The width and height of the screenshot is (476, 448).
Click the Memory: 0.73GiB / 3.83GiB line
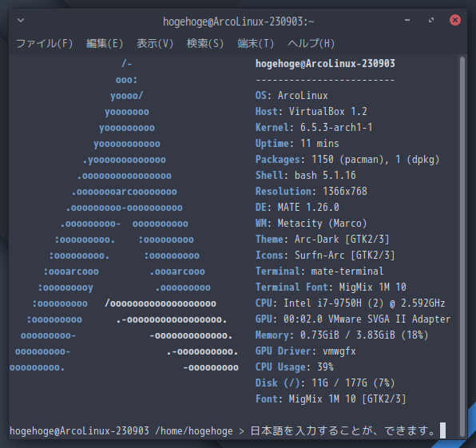[x=342, y=335]
